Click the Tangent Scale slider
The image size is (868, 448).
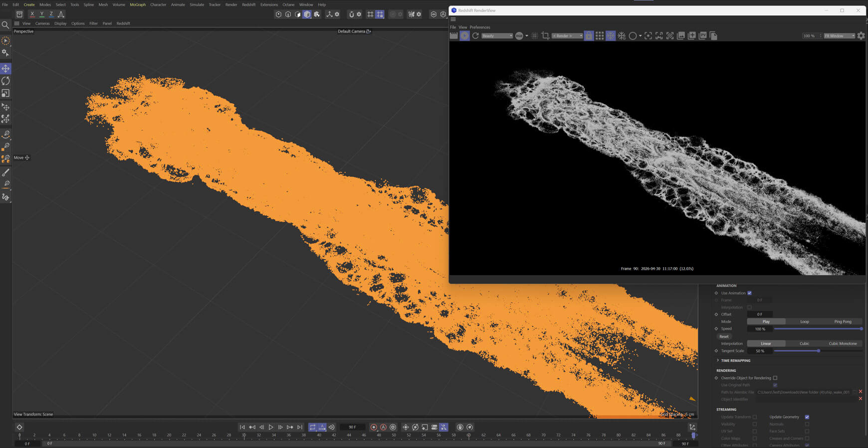point(818,351)
